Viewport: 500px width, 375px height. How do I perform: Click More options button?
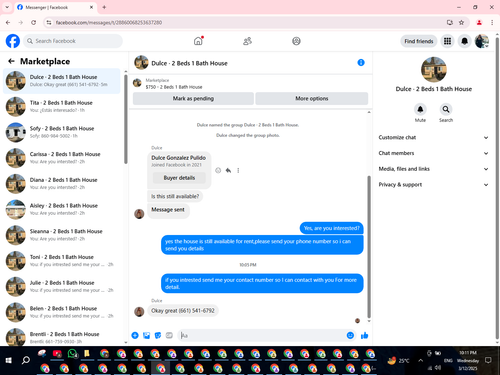coord(312,98)
